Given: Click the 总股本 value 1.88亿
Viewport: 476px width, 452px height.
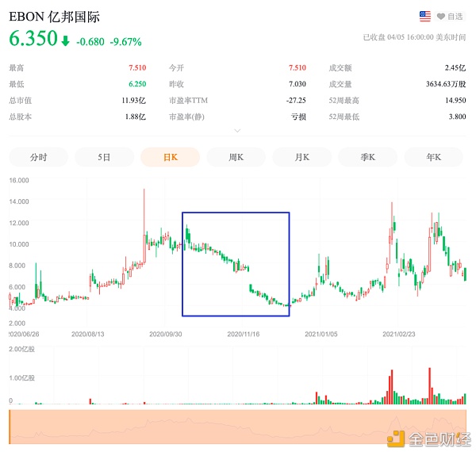Looking at the screenshot, I should point(136,117).
